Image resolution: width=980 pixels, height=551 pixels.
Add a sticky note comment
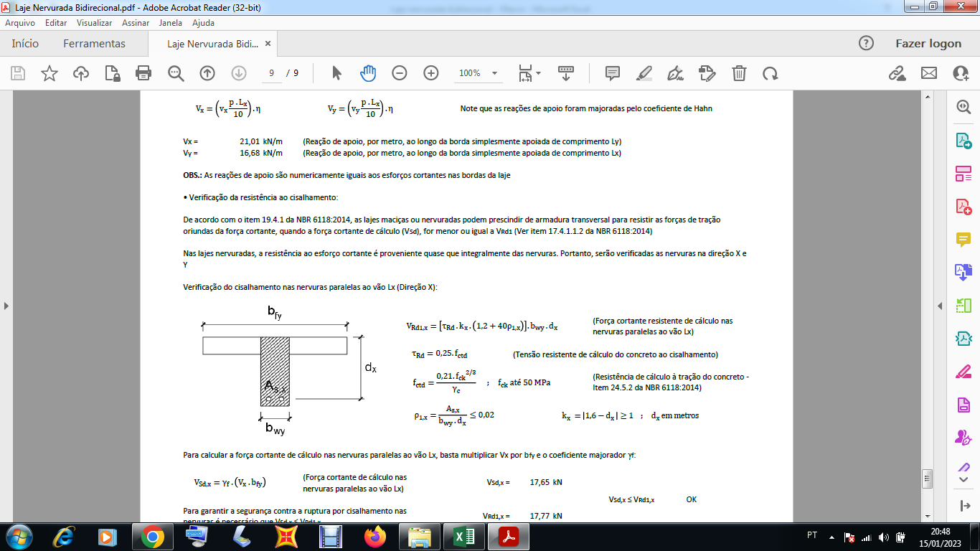click(x=613, y=73)
